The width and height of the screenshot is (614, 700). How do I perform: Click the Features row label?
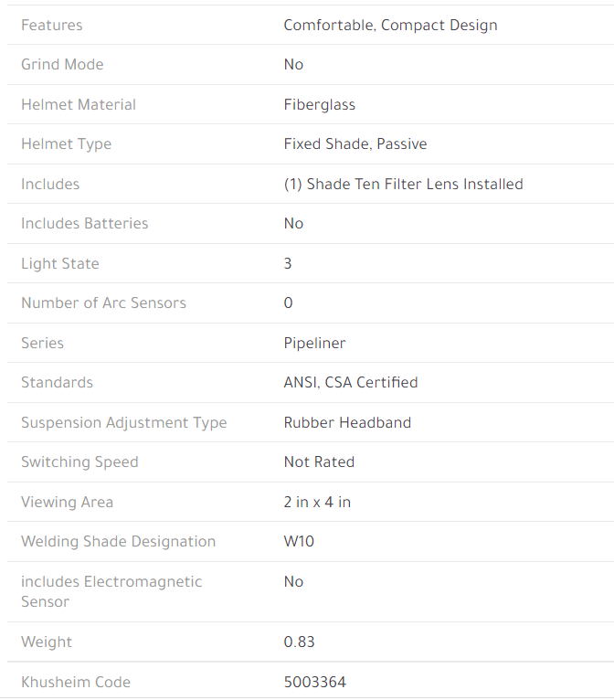point(51,26)
